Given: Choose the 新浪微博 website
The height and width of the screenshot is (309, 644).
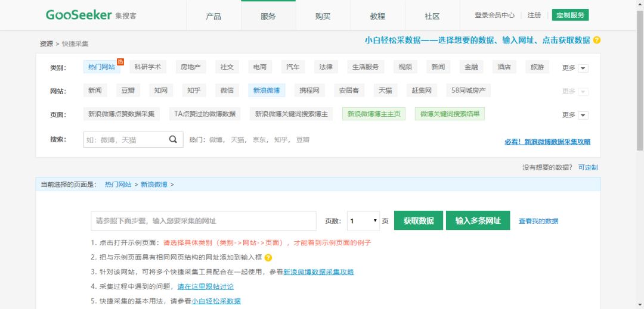Looking at the screenshot, I should click(x=267, y=90).
